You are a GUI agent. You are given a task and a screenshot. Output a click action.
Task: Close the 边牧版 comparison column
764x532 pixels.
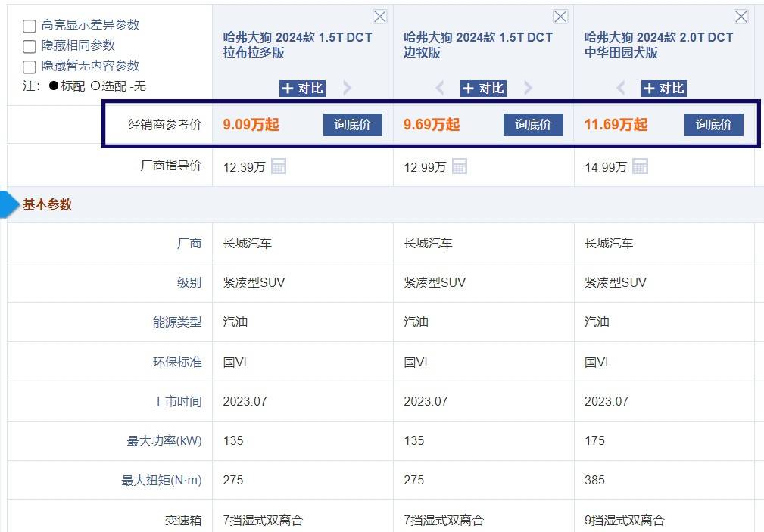pyautogui.click(x=560, y=17)
